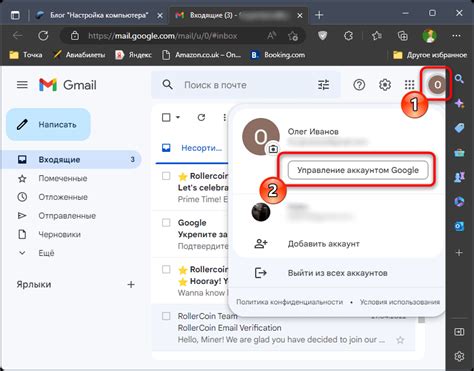
Task: Star the RollerCoin Email Verification message
Action: tap(400, 340)
